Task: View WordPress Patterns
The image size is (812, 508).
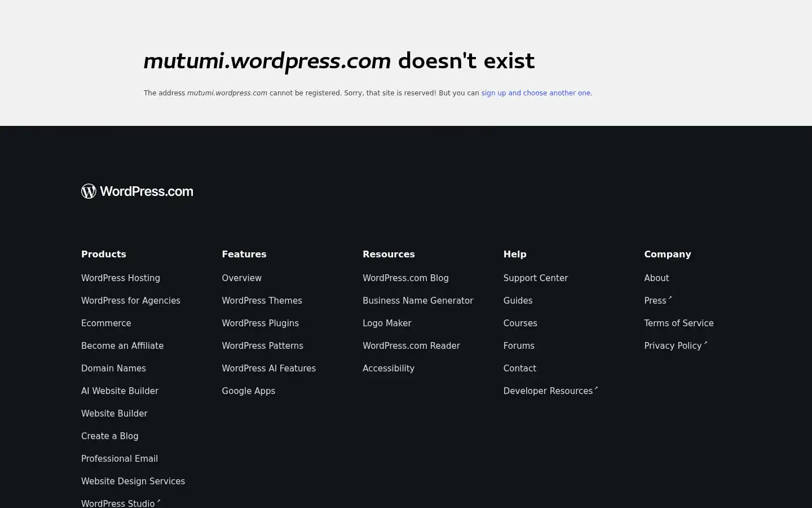Action: [263, 345]
